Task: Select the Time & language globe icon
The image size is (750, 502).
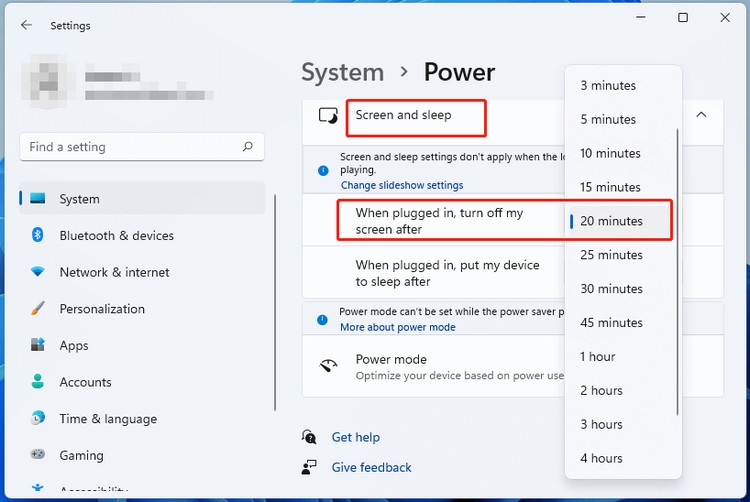Action: (x=37, y=418)
